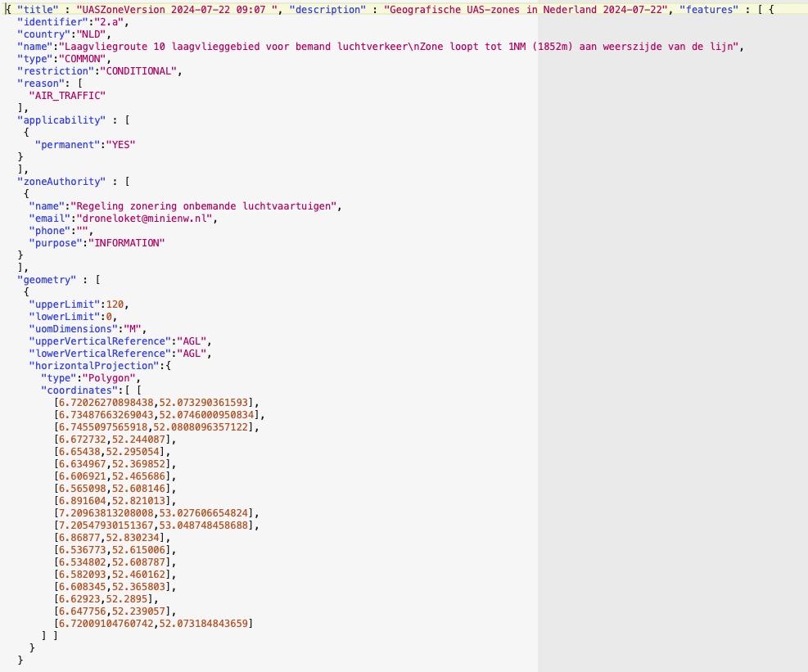Click the "reason" key

pos(42,83)
